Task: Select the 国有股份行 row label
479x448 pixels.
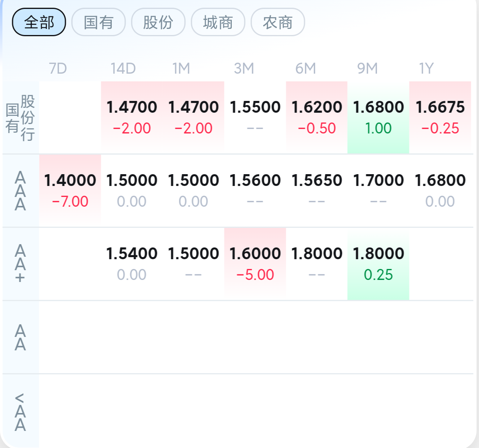Action: coord(20,117)
